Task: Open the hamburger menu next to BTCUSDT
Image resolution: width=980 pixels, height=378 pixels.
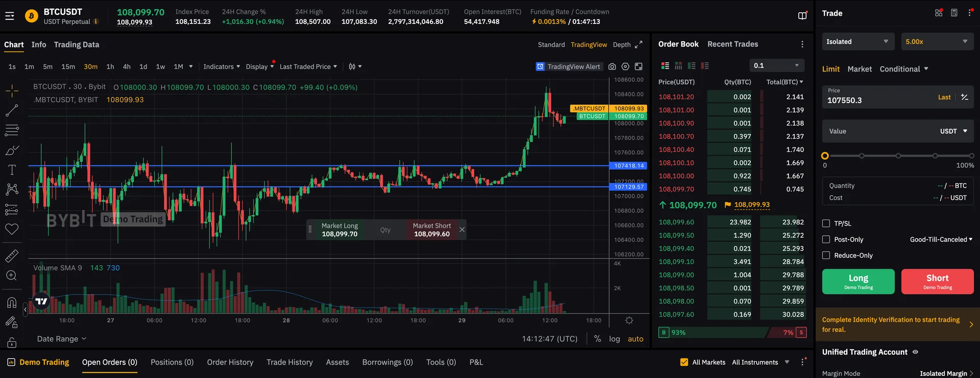Action: click(10, 16)
